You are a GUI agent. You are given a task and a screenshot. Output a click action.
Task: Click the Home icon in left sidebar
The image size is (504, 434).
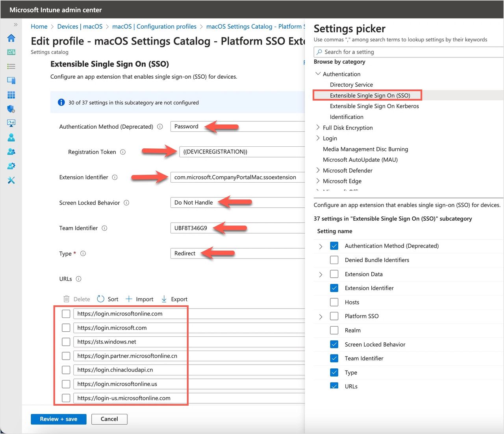(x=11, y=38)
